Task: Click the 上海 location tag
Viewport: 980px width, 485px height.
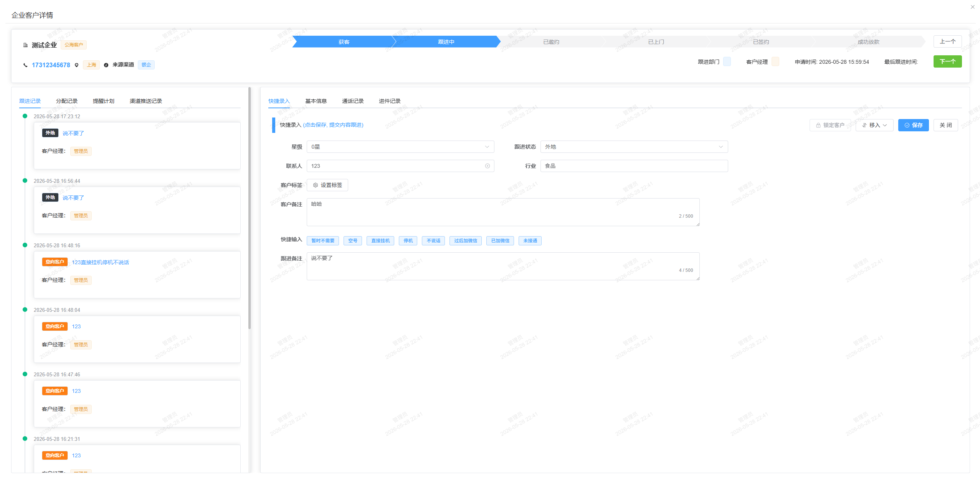Action: coord(91,65)
